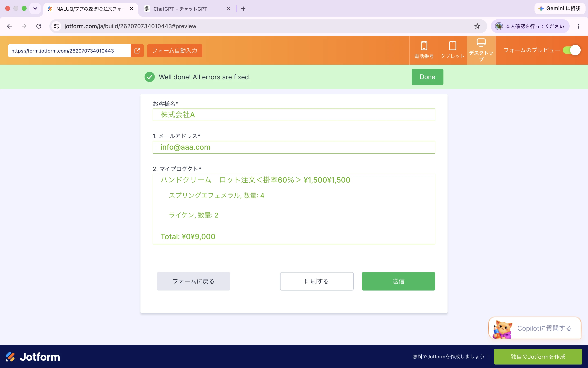Screen dimensions: 588x368
Task: Click Gemini に相談 button
Action: pyautogui.click(x=560, y=9)
